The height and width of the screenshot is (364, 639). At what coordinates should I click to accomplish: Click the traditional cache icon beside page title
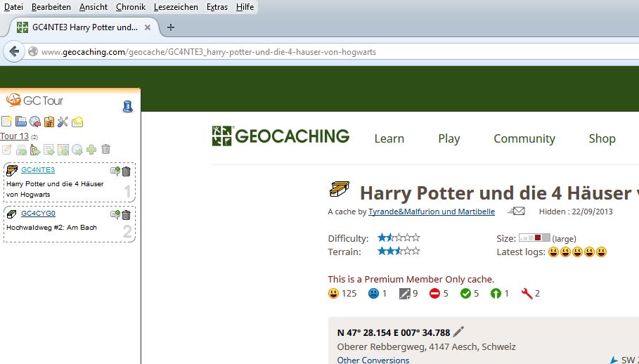(340, 189)
